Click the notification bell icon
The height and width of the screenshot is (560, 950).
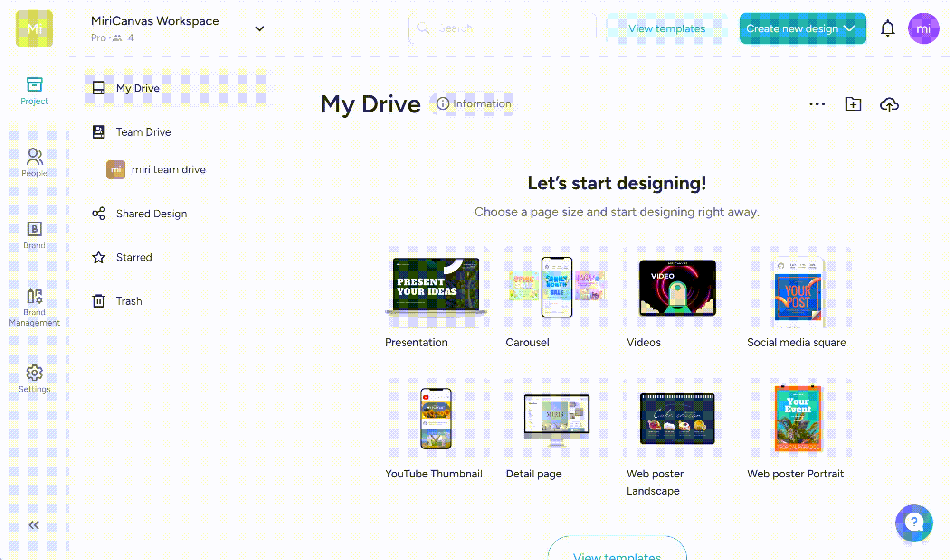point(887,28)
